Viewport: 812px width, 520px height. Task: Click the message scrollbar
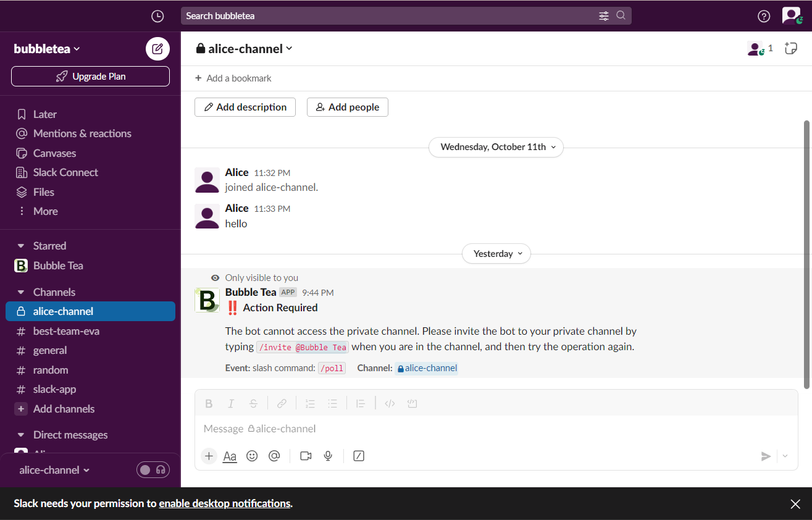pos(806,254)
